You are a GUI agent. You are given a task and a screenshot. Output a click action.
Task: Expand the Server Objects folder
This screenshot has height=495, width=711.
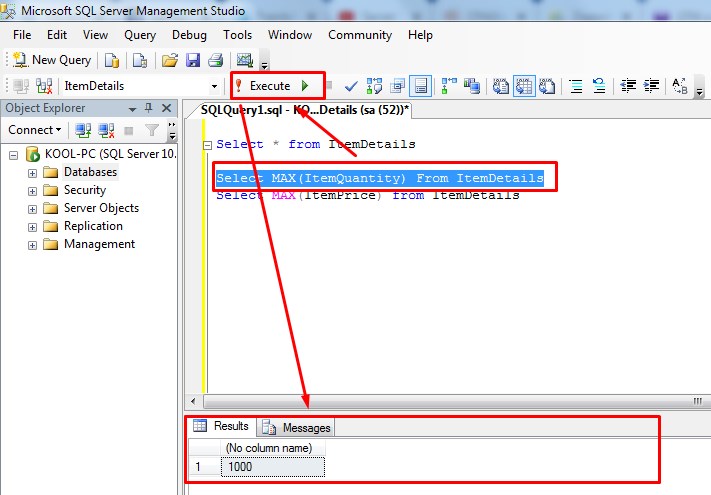pos(32,209)
